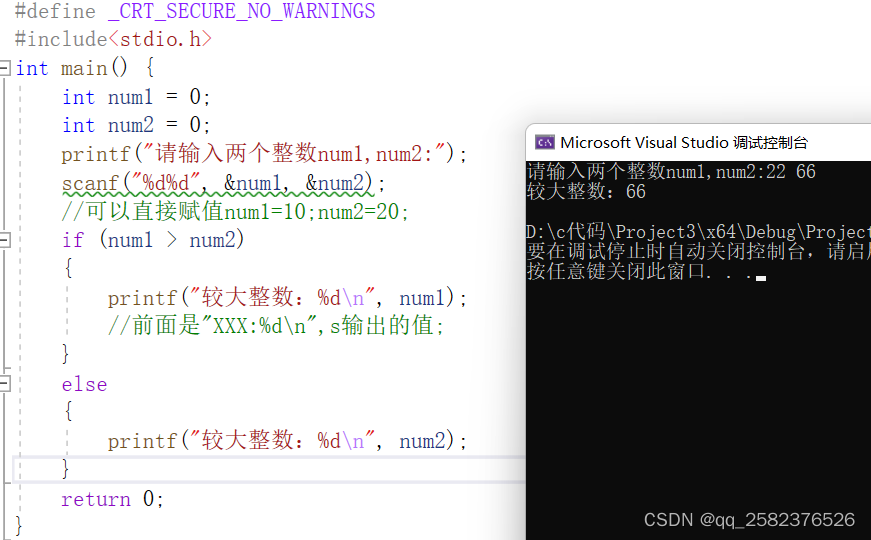Click the console path D:\c代码\Project3 line
The height and width of the screenshot is (540, 871).
698,232
